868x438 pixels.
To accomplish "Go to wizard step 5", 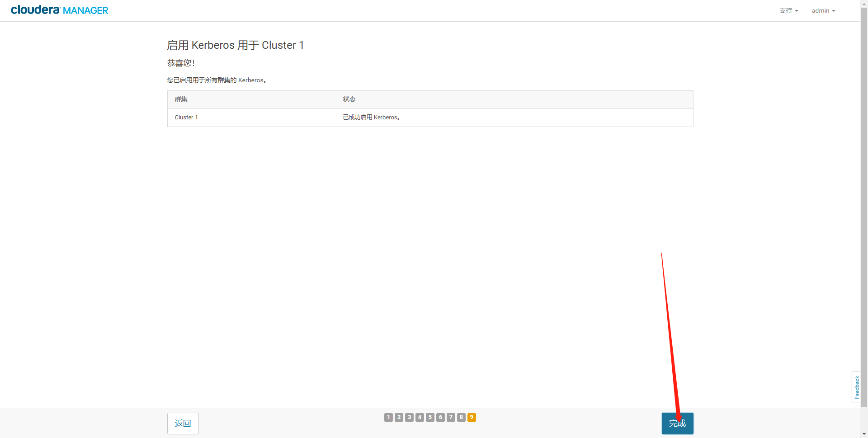I will (x=430, y=417).
